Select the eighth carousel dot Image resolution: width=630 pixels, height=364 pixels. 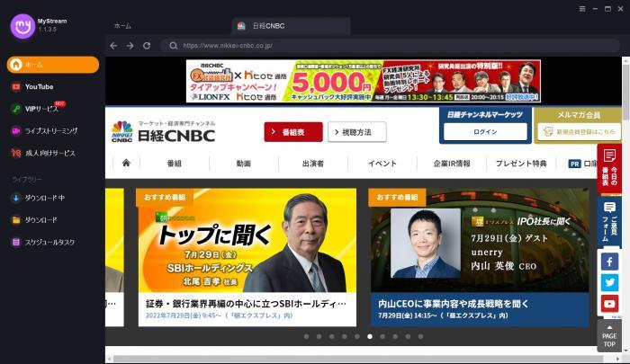coord(395,336)
